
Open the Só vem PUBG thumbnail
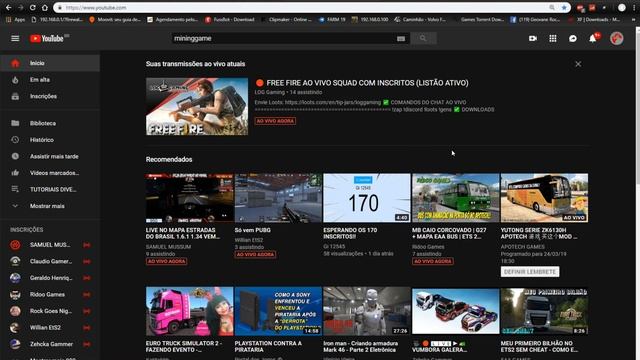point(278,198)
